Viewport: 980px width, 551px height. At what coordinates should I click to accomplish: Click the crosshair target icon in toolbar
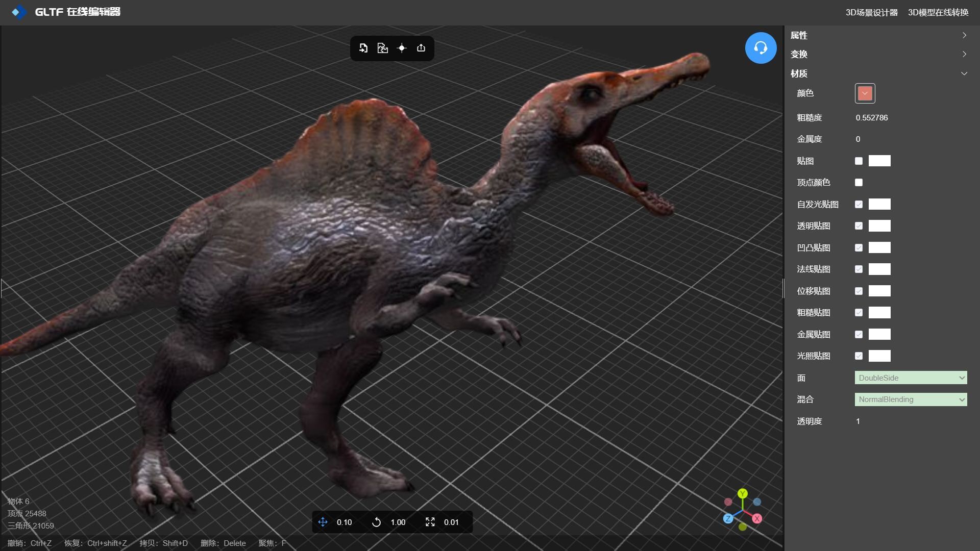point(402,48)
